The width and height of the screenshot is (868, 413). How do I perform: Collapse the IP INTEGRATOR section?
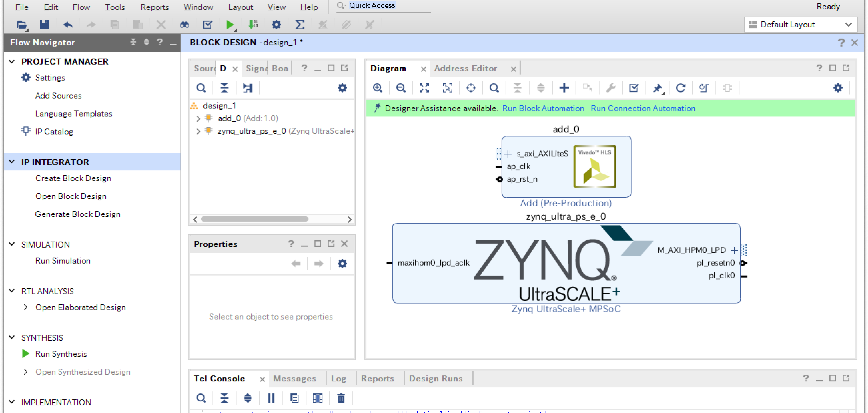pyautogui.click(x=12, y=162)
